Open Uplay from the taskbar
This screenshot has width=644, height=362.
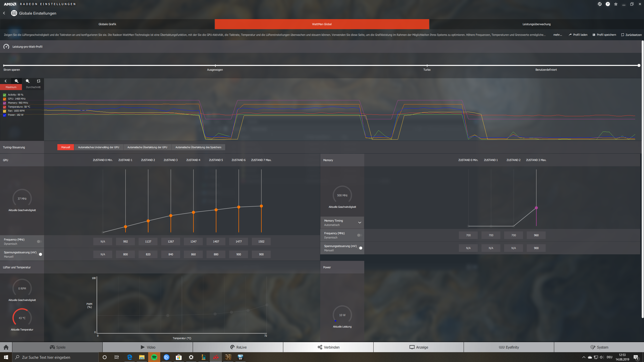click(167, 357)
